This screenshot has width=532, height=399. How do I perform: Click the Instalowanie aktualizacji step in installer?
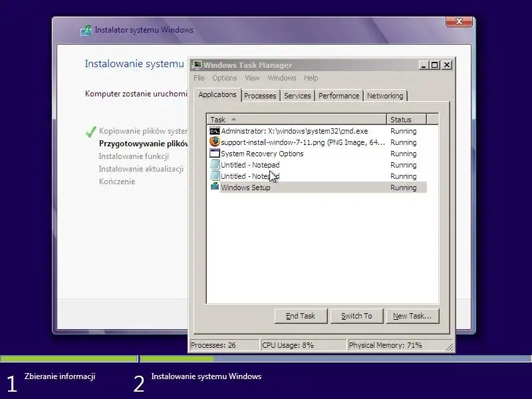(141, 169)
